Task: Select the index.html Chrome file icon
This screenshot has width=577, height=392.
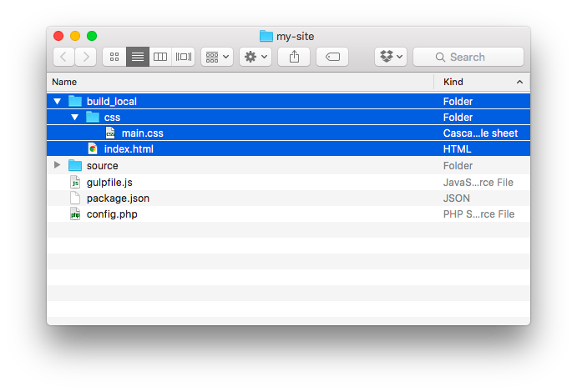Action: pos(93,148)
